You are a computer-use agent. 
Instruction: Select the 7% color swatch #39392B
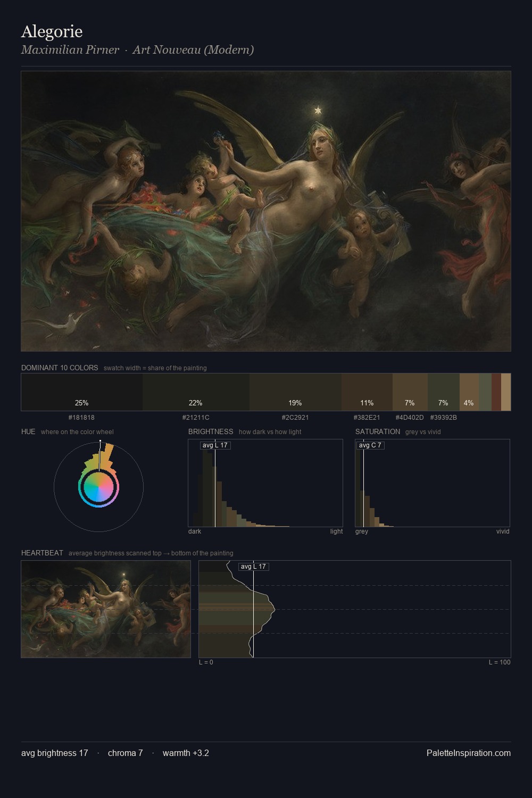[x=443, y=392]
